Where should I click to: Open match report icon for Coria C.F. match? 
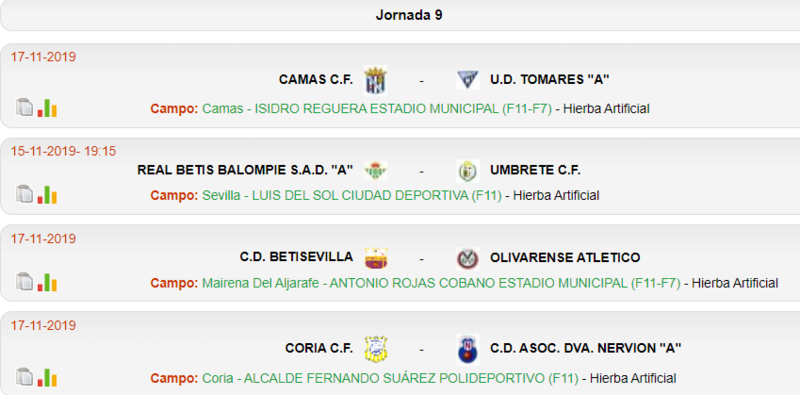pyautogui.click(x=24, y=377)
